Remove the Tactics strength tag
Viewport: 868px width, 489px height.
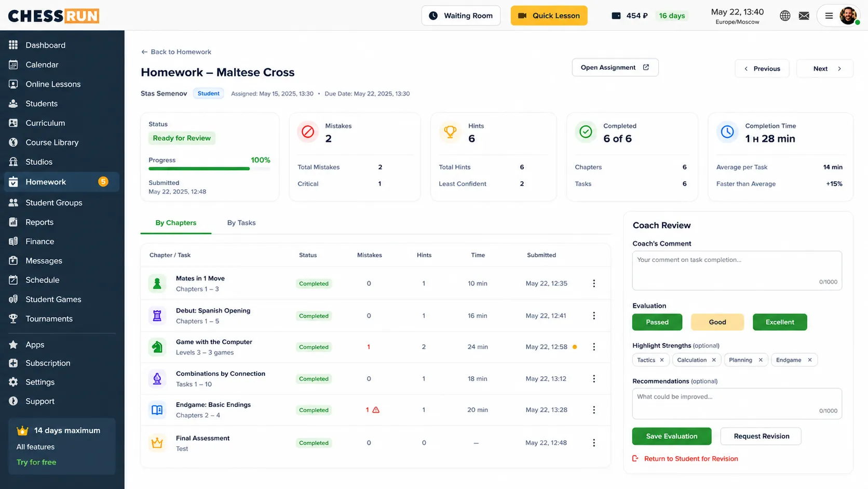(x=662, y=360)
